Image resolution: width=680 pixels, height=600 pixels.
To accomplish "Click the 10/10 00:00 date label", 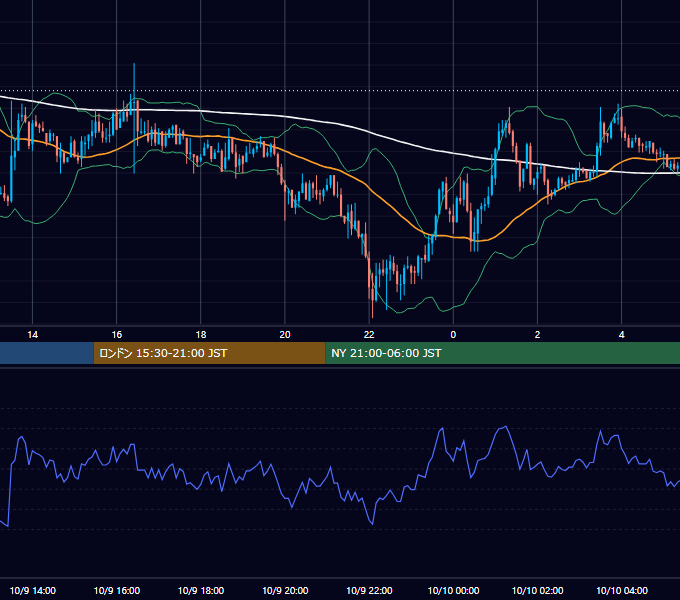I will click(453, 590).
